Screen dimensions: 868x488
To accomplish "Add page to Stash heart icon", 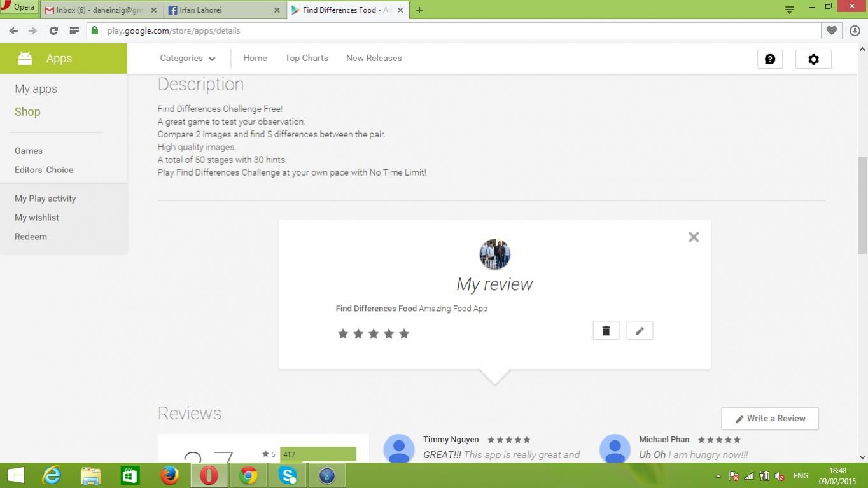I will 832,31.
